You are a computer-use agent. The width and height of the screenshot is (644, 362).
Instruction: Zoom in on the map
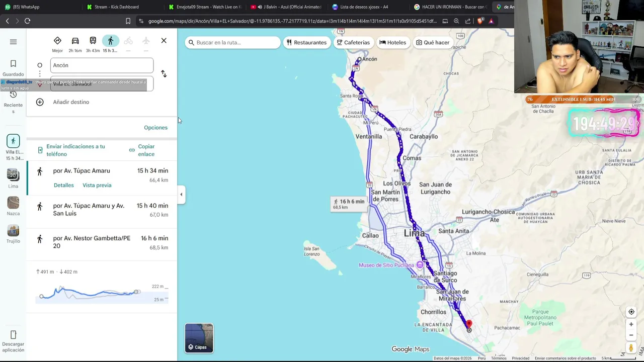coord(631,324)
